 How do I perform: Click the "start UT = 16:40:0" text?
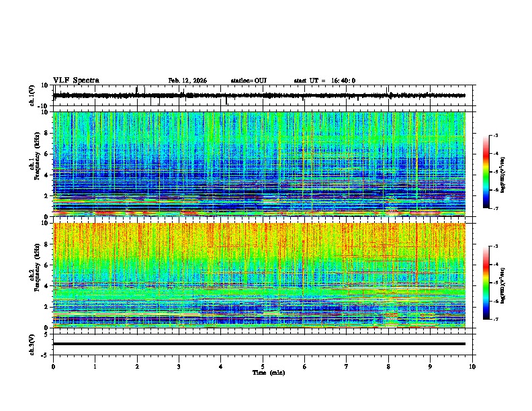pyautogui.click(x=324, y=81)
